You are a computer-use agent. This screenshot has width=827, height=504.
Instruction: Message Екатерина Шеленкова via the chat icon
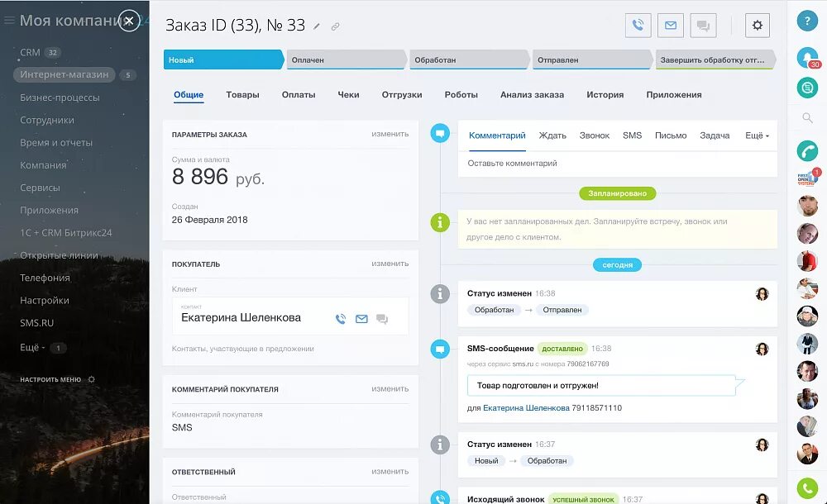point(382,319)
